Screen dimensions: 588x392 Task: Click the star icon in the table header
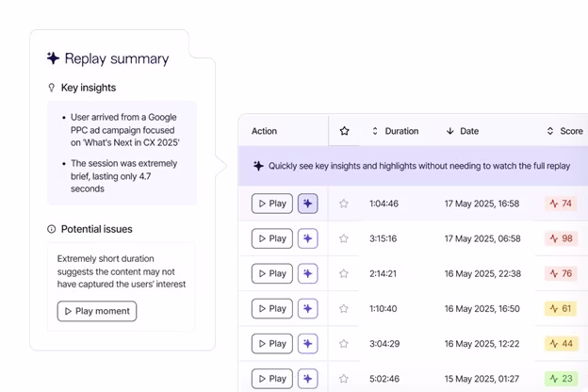point(344,131)
